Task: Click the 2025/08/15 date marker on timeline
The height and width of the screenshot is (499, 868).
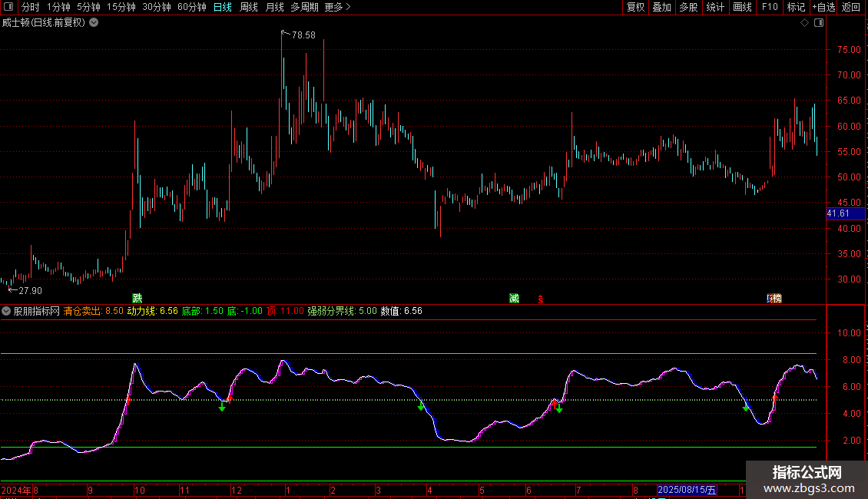Action: (687, 490)
